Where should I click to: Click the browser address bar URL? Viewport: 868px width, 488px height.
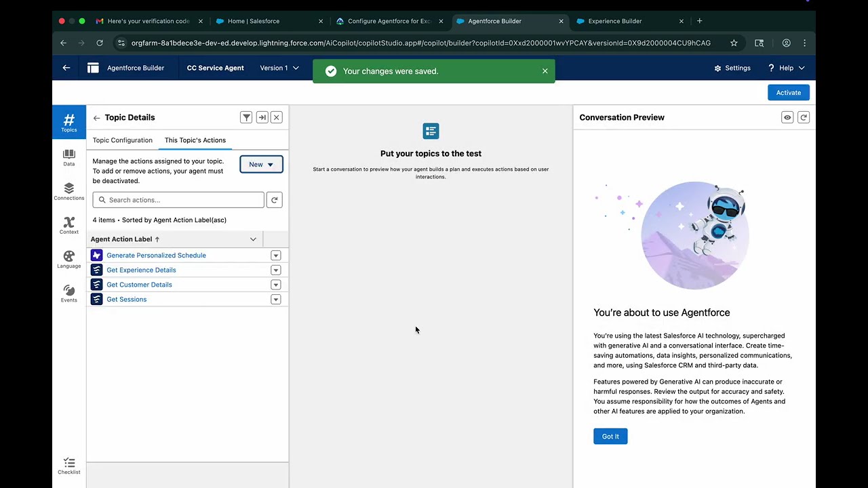(420, 43)
